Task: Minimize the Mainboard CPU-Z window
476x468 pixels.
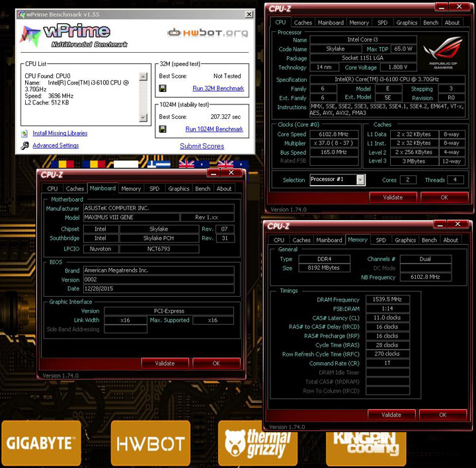Action: pyautogui.click(x=214, y=173)
